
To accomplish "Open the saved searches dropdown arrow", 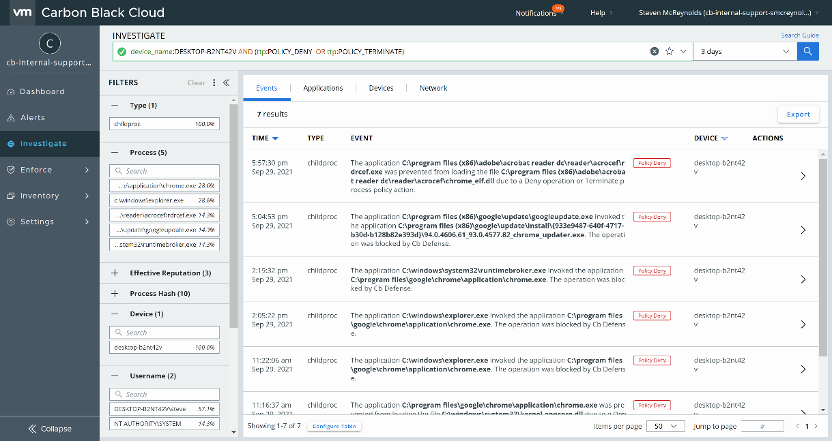I will pos(683,52).
